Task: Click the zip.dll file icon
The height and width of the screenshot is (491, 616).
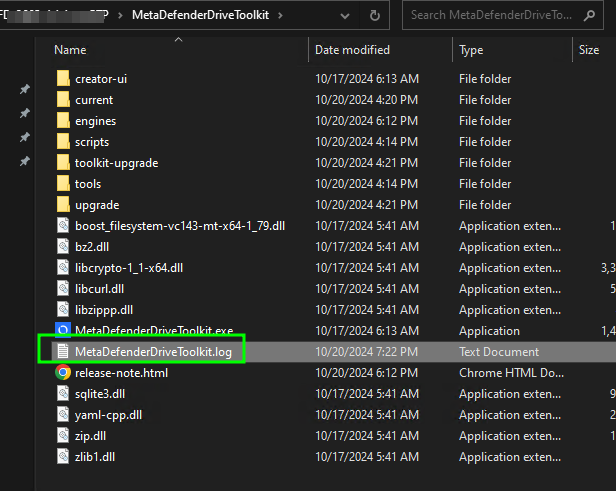Action: (63, 436)
